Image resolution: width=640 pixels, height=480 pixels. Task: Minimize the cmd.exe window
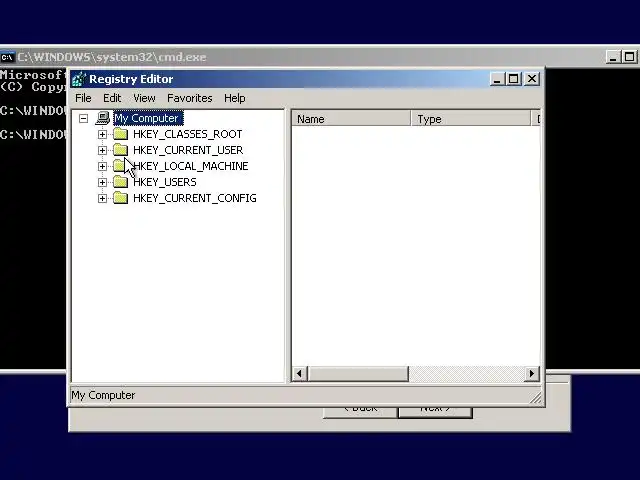(x=613, y=57)
